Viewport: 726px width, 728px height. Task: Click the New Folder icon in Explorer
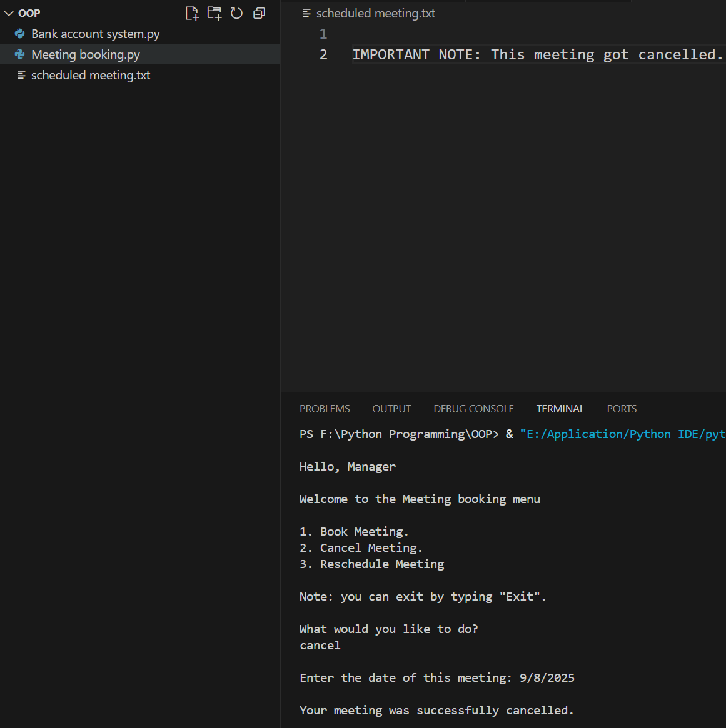tap(214, 13)
